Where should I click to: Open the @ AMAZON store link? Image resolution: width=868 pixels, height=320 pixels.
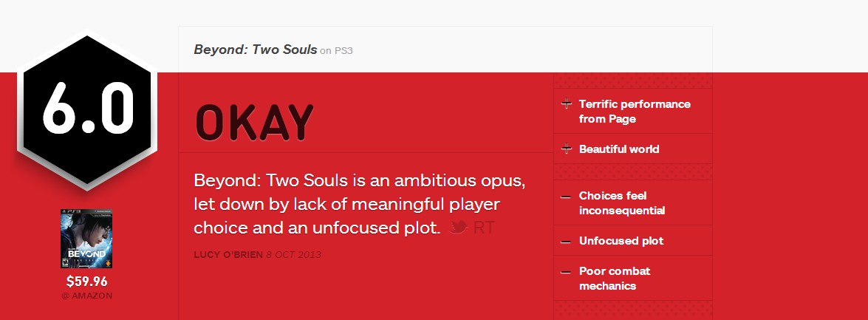pos(87,296)
